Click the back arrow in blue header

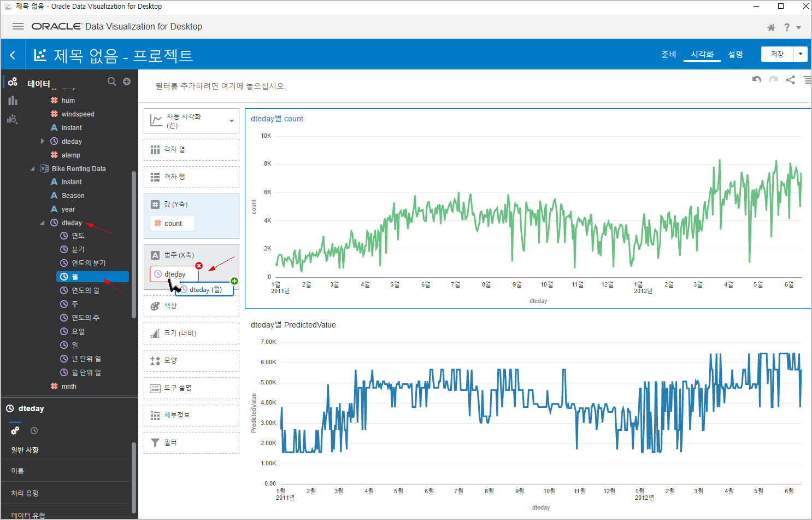tap(13, 55)
